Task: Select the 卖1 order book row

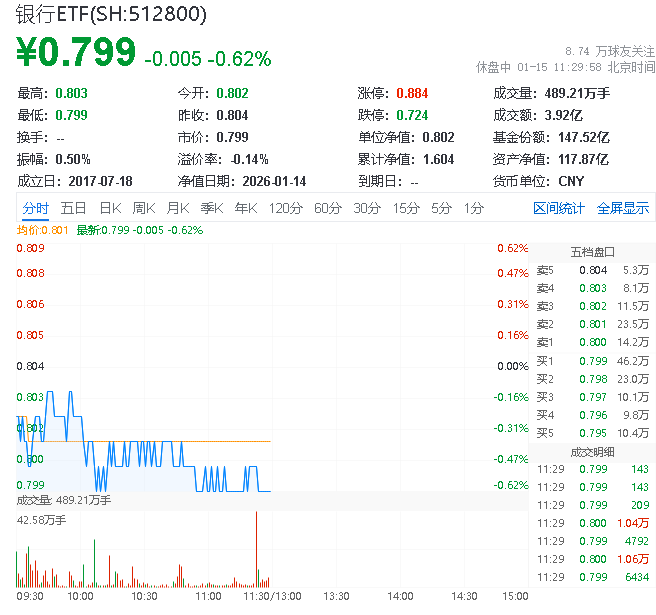Action: (x=592, y=342)
